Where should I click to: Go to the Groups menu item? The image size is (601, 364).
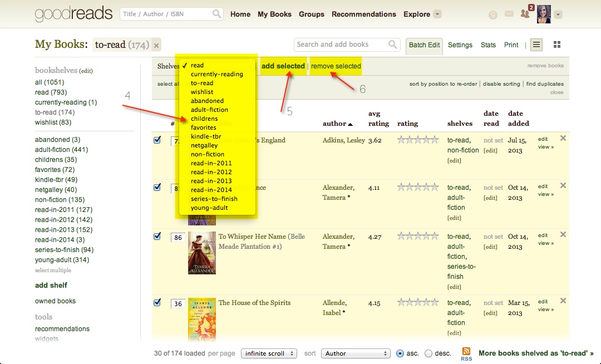pos(311,14)
